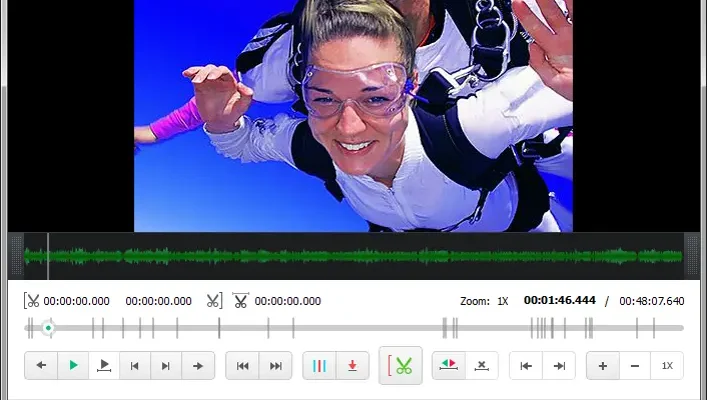Zoom out the timeline with the minus button
707x400 pixels.
pyautogui.click(x=635, y=365)
